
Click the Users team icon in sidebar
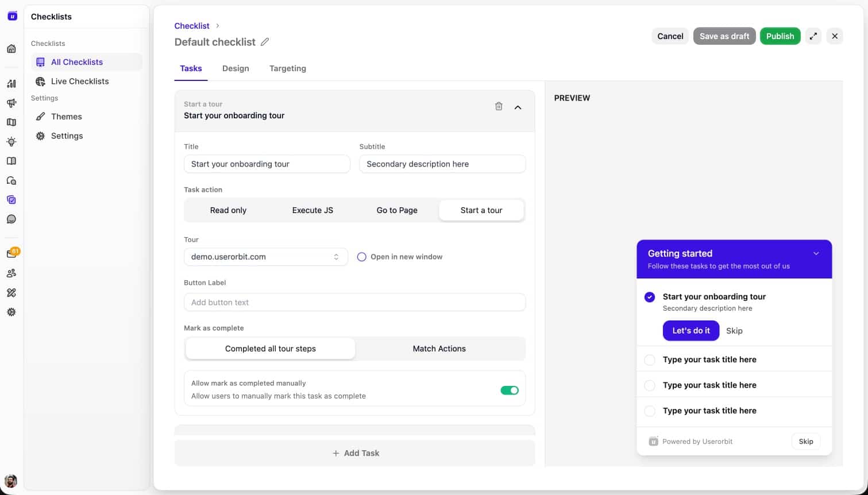tap(11, 273)
